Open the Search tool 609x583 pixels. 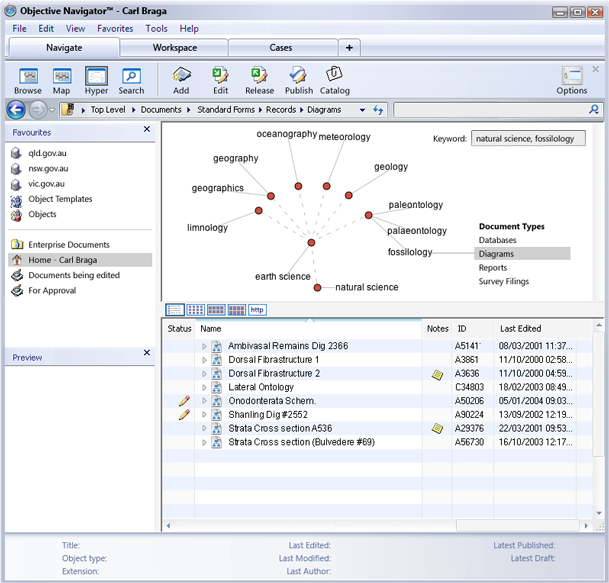[131, 80]
